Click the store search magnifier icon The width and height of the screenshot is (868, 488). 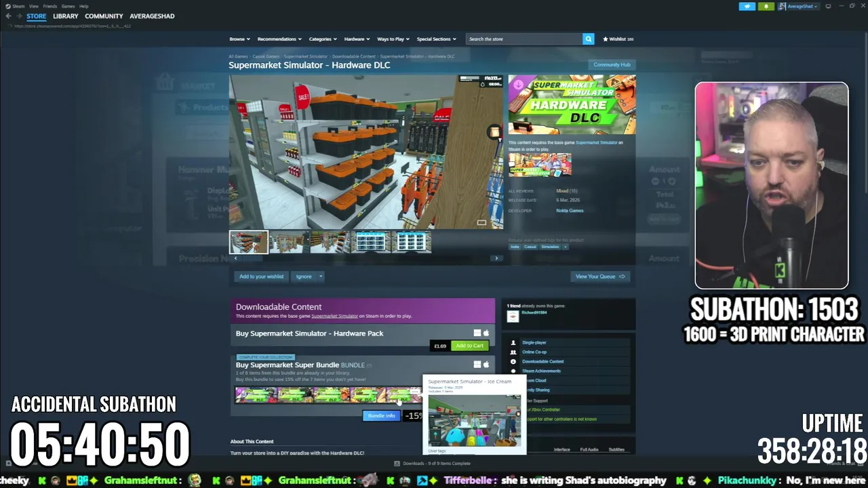point(588,39)
